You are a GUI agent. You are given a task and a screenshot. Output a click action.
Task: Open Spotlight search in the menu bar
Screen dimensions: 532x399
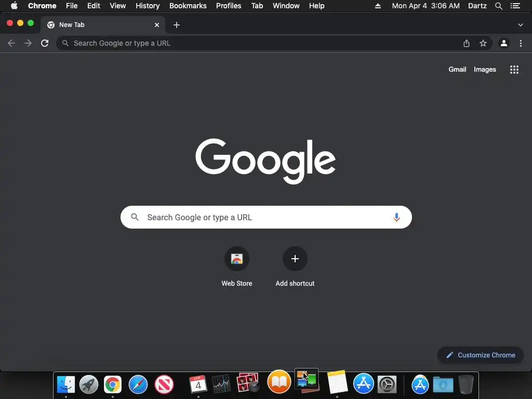pyautogui.click(x=498, y=6)
